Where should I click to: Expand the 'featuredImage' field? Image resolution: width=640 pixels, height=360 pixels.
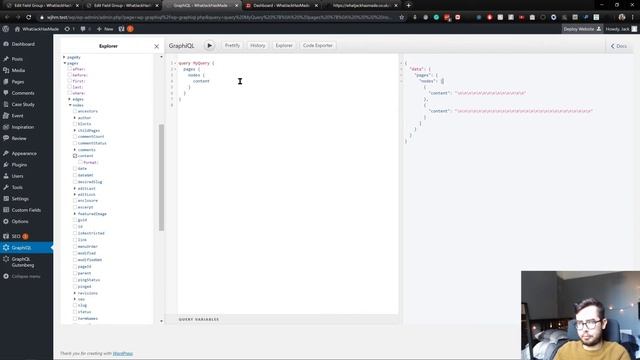pos(75,214)
